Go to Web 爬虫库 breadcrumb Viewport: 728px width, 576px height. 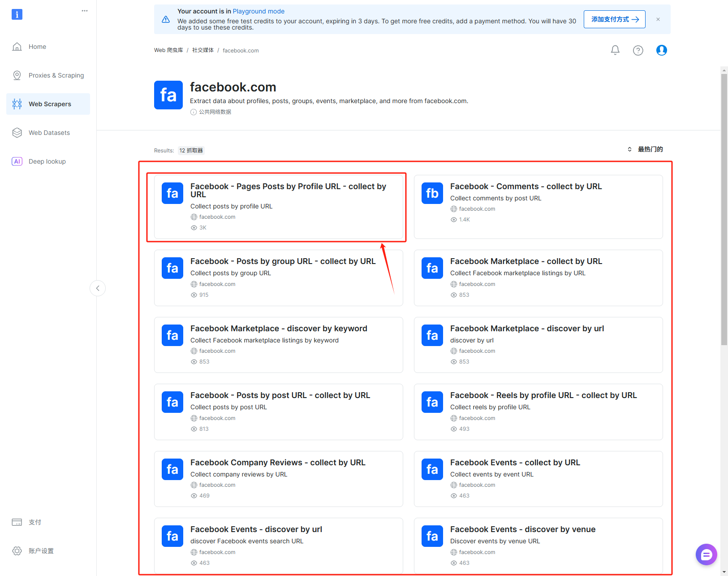(168, 50)
